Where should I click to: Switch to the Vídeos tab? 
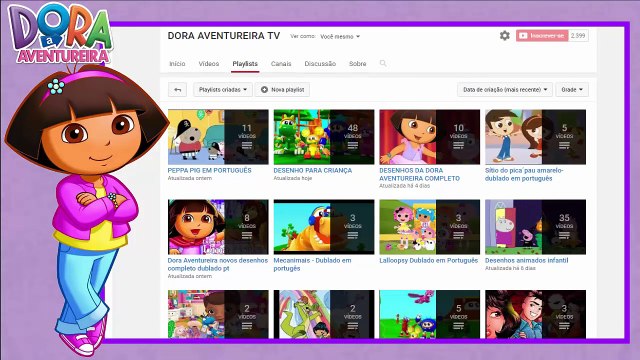(209, 64)
